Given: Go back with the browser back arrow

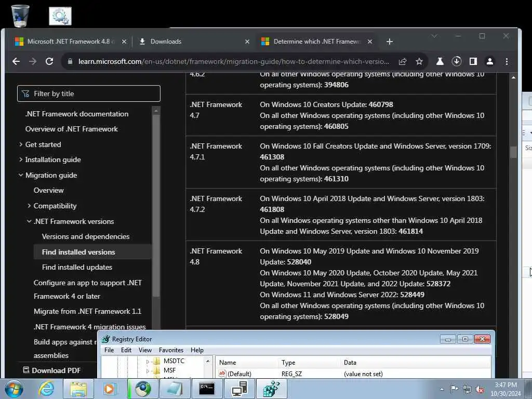Looking at the screenshot, I should [16, 61].
